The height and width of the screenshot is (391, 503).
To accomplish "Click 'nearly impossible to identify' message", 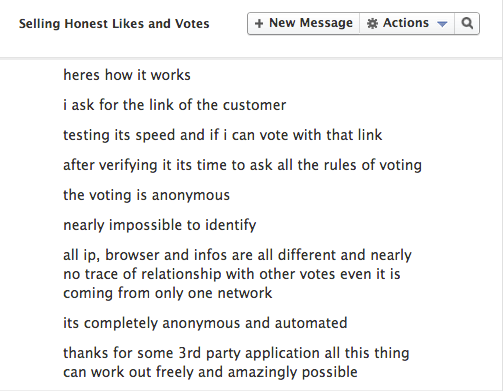I will click(x=160, y=225).
